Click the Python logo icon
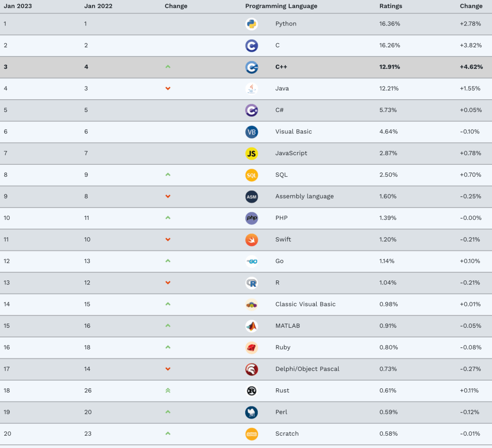 point(251,24)
